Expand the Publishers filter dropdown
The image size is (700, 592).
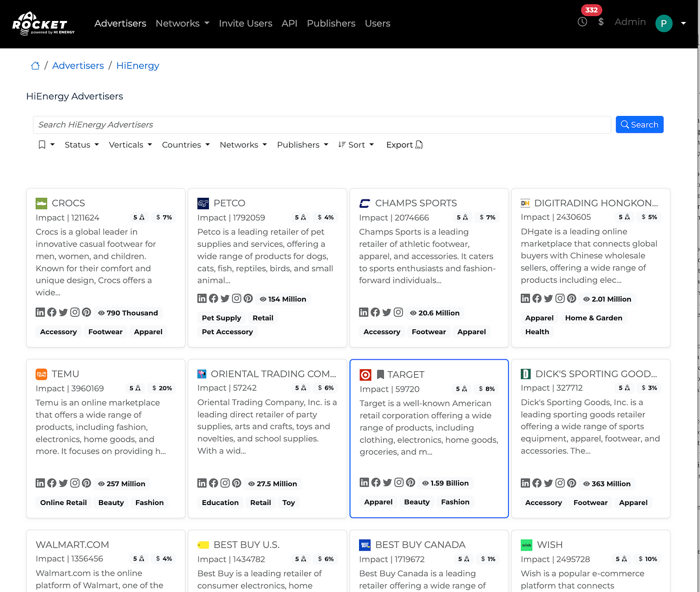303,144
